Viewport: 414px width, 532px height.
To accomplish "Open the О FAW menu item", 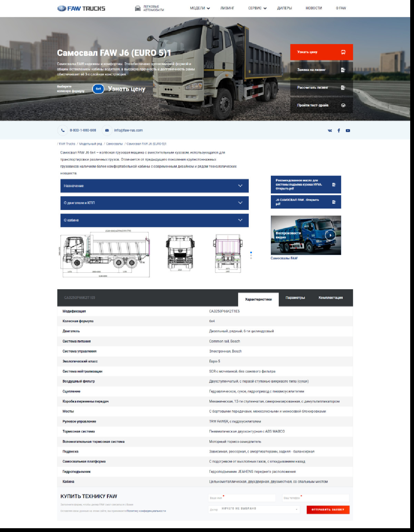I will 341,8.
